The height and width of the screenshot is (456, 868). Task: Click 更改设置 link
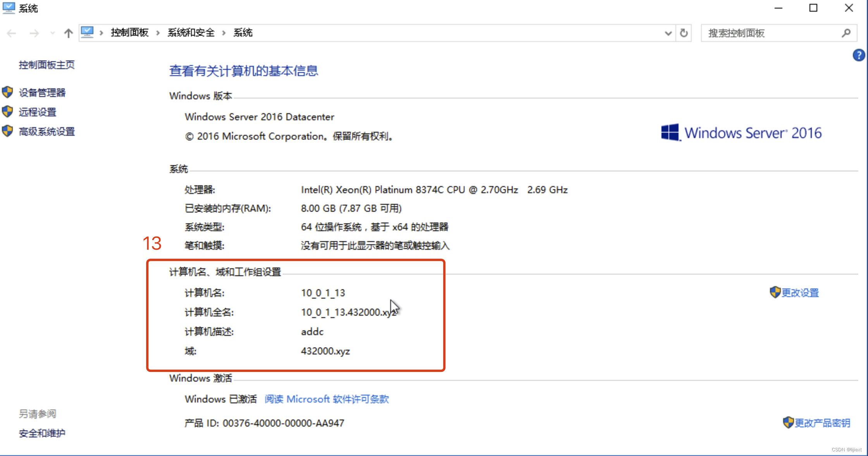[x=800, y=293]
